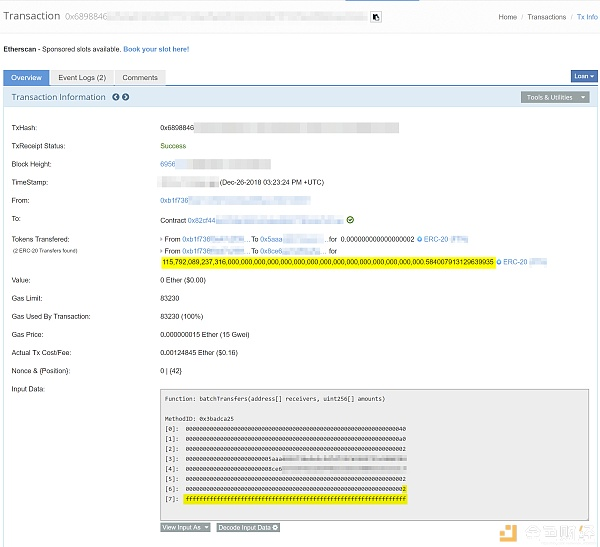
Task: Click the batchTransfers function signature line
Action: point(275,399)
